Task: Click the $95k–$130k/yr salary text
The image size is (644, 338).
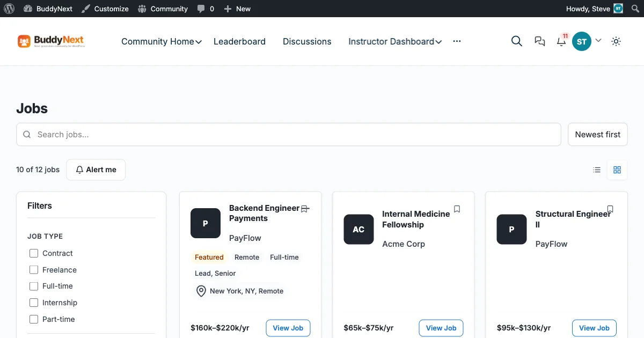Action: [x=524, y=328]
